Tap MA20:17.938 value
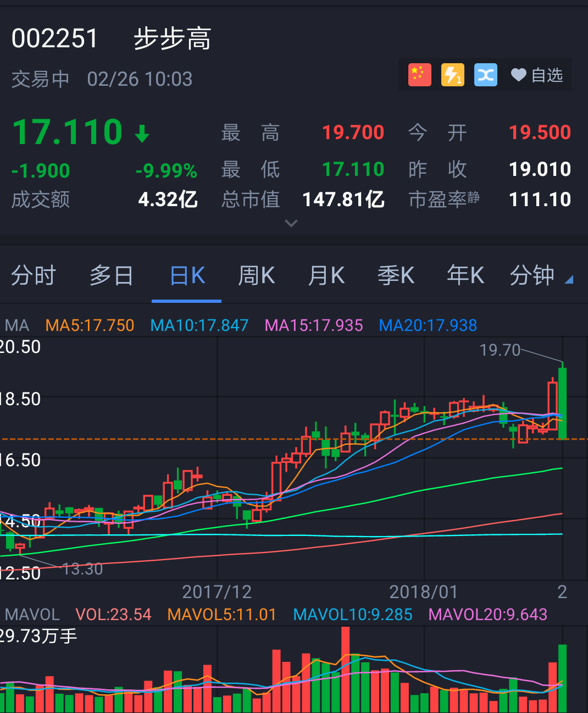588x713 pixels. [x=428, y=325]
